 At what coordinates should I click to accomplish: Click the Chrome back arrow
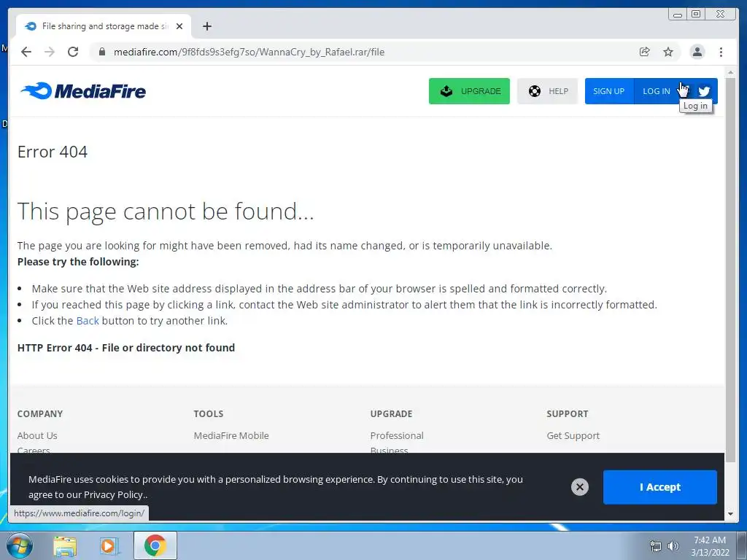pos(26,52)
